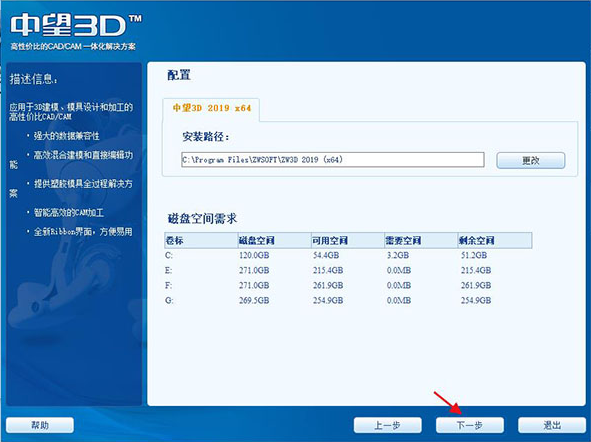Click the 上一步 (Previous) button
The width and height of the screenshot is (591, 442).
[387, 425]
